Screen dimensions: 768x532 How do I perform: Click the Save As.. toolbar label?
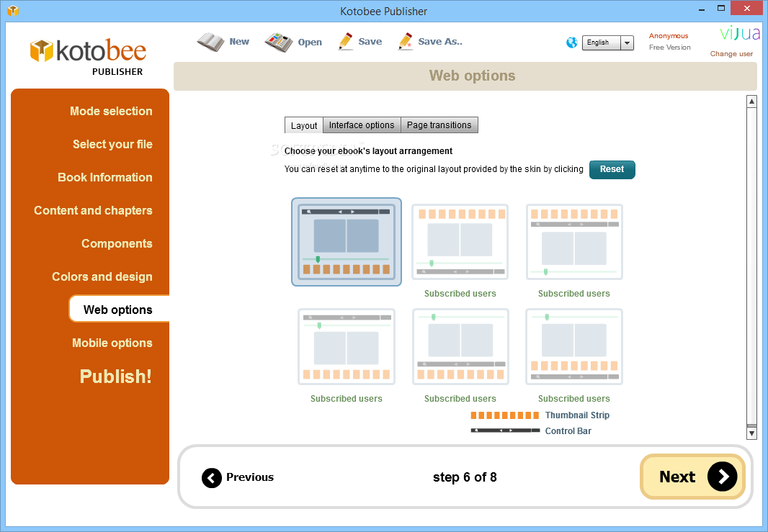click(x=440, y=42)
